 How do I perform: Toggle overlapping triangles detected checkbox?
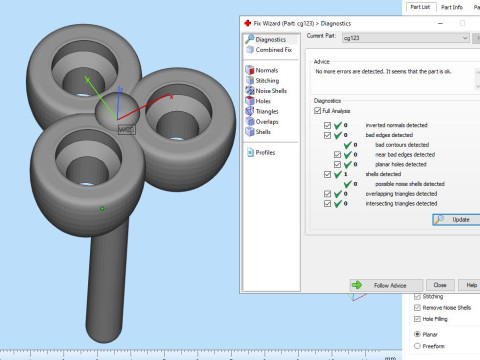coord(327,194)
